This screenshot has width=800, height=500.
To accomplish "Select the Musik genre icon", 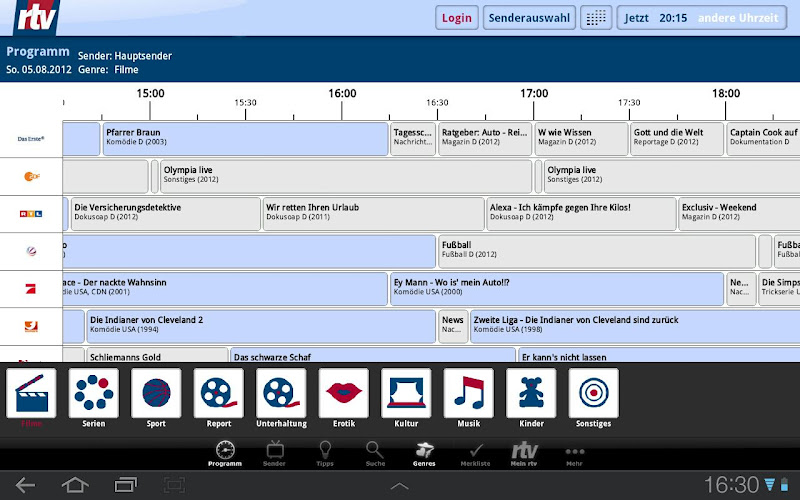I will (x=469, y=393).
